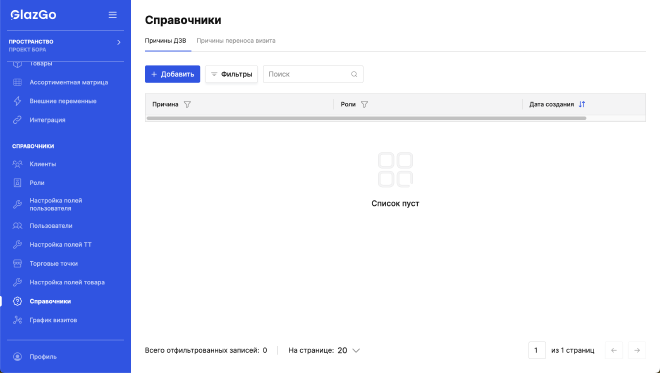Click the Настройка полей пользователя wrench icon

tap(17, 205)
